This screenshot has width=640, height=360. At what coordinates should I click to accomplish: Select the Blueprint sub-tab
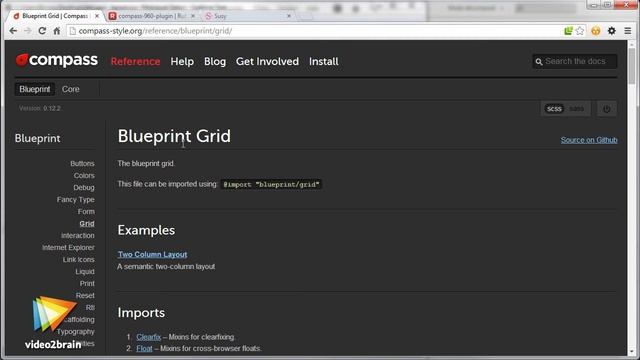(x=35, y=89)
